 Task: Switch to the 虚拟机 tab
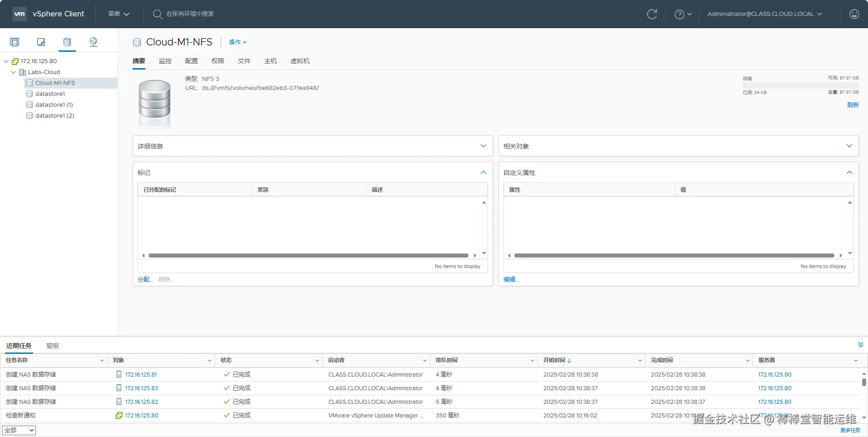click(x=300, y=61)
